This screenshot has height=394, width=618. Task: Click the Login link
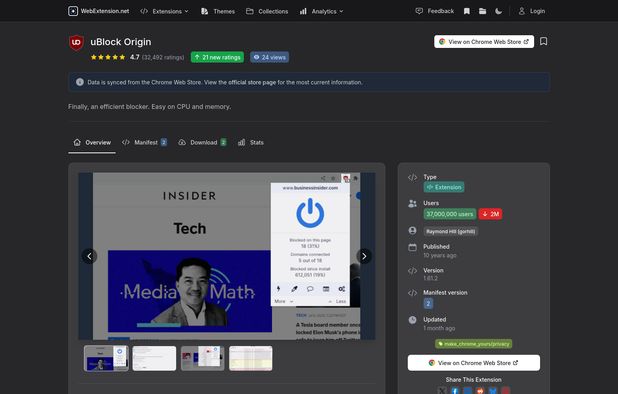tap(532, 11)
